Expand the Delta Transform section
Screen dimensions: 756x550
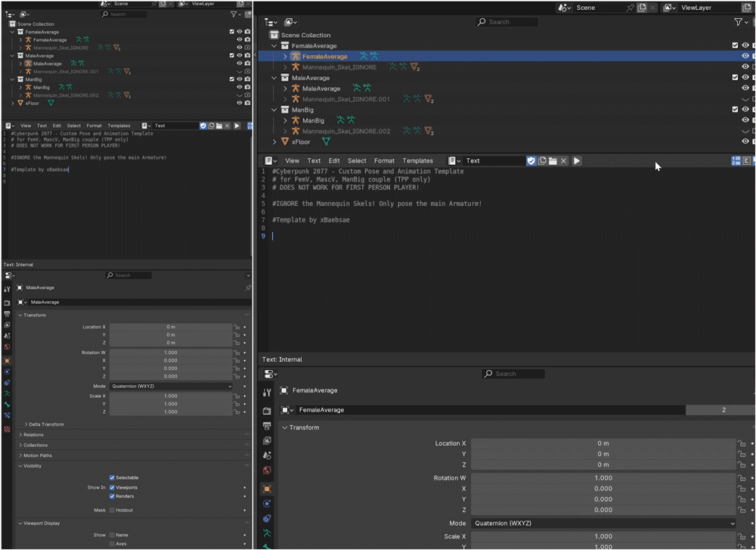46,424
